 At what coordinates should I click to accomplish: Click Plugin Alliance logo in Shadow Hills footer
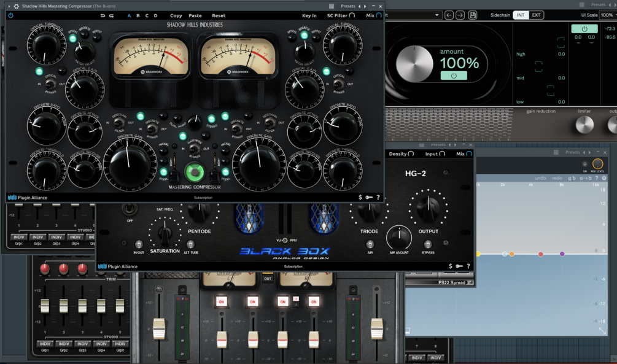point(28,198)
